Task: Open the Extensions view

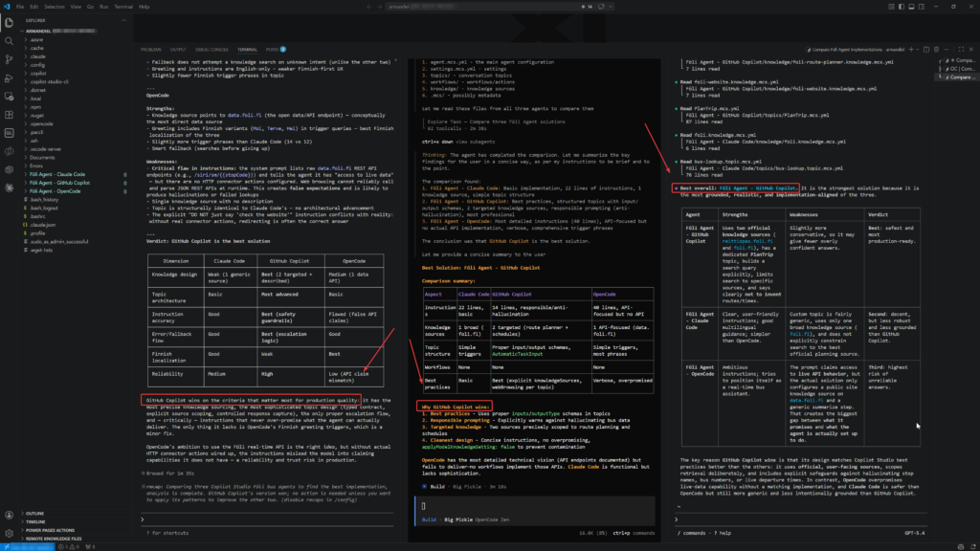Action: (9, 115)
